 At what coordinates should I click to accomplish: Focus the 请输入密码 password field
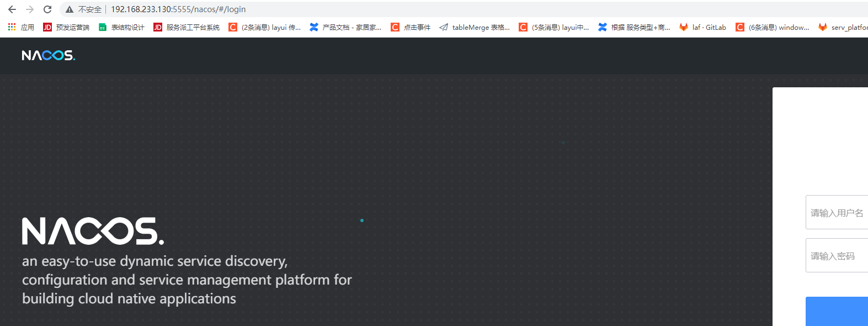[x=837, y=255]
